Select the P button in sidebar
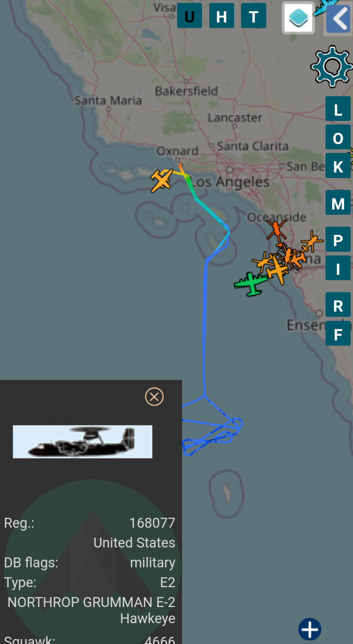 (338, 239)
